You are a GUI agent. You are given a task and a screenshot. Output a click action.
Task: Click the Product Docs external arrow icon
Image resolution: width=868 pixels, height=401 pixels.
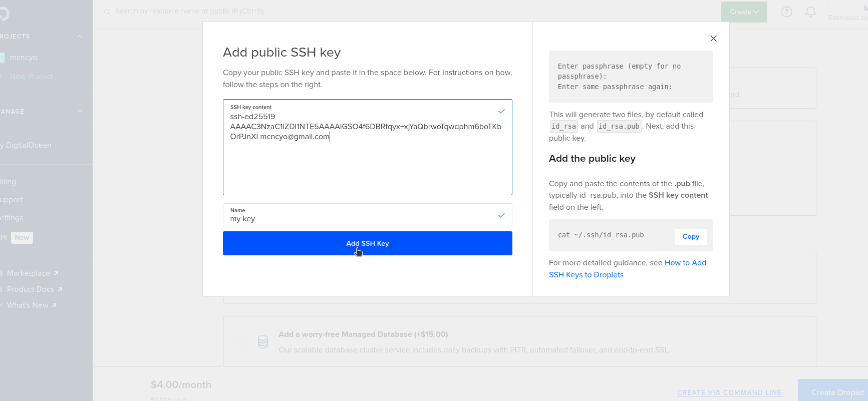[x=60, y=289]
